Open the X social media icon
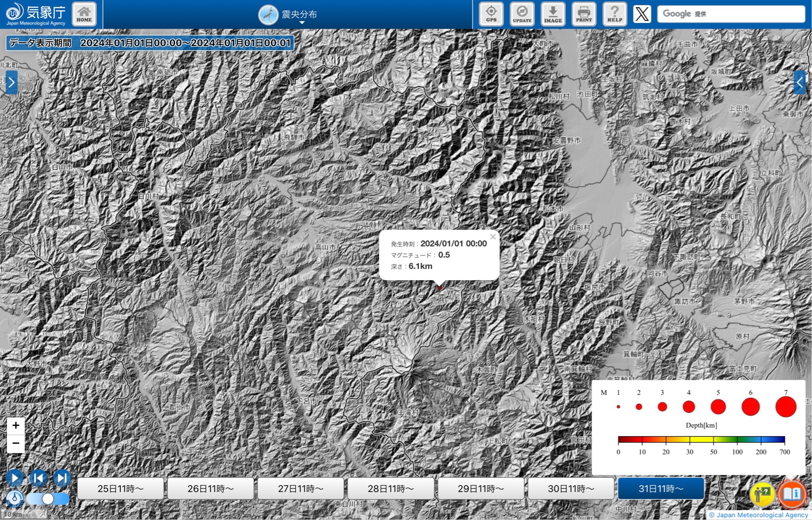The image size is (812, 520). pyautogui.click(x=642, y=14)
